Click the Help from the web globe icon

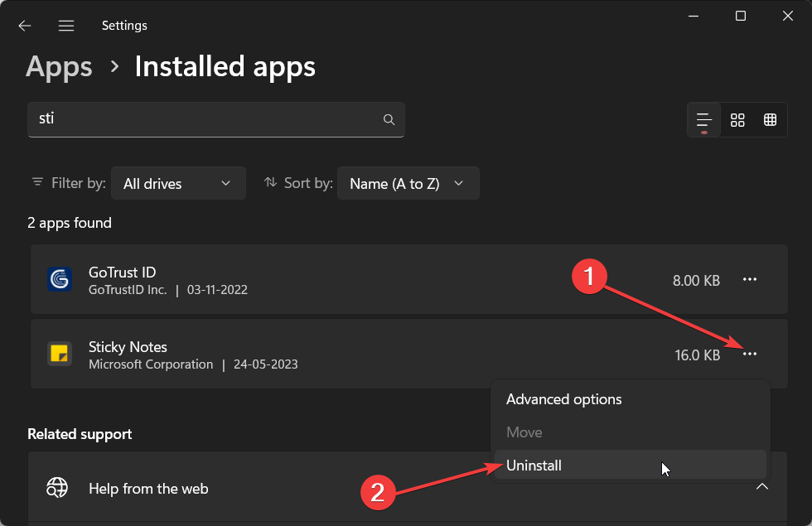point(57,488)
